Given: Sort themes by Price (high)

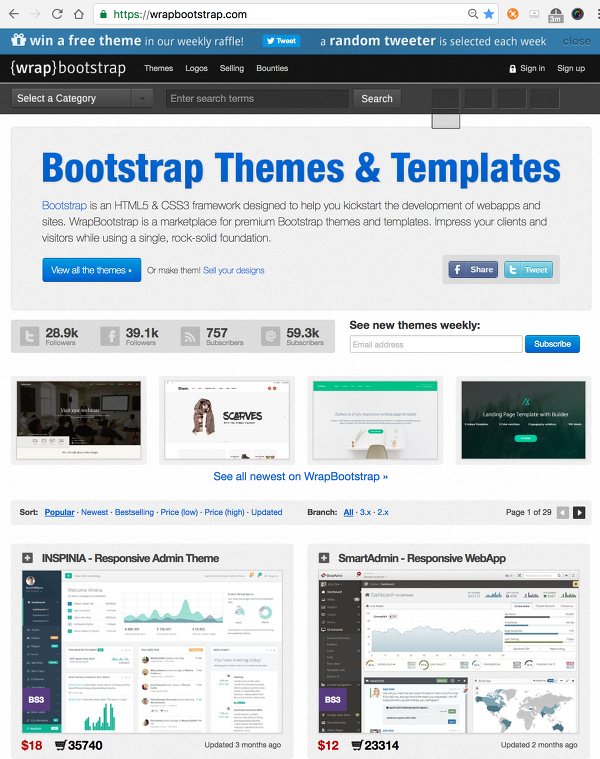Looking at the screenshot, I should click(224, 512).
